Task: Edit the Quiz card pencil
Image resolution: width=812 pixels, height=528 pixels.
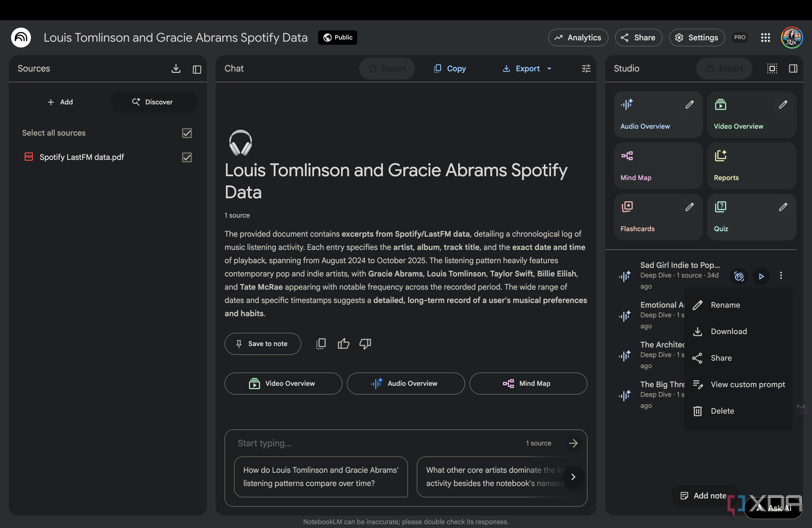Action: coord(783,207)
